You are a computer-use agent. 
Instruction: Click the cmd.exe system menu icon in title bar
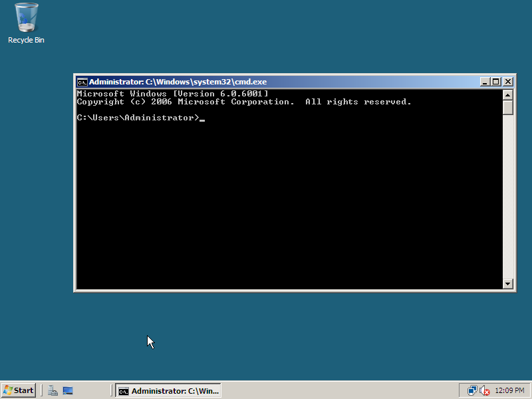(82, 82)
